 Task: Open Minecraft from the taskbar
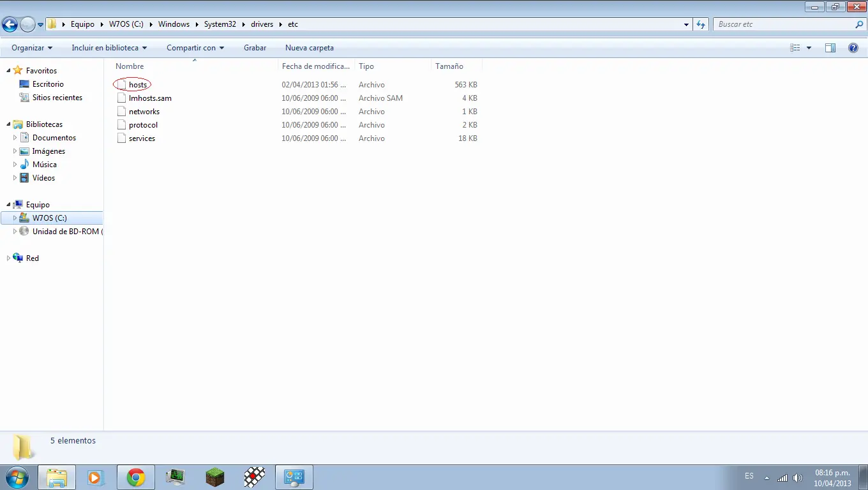215,477
